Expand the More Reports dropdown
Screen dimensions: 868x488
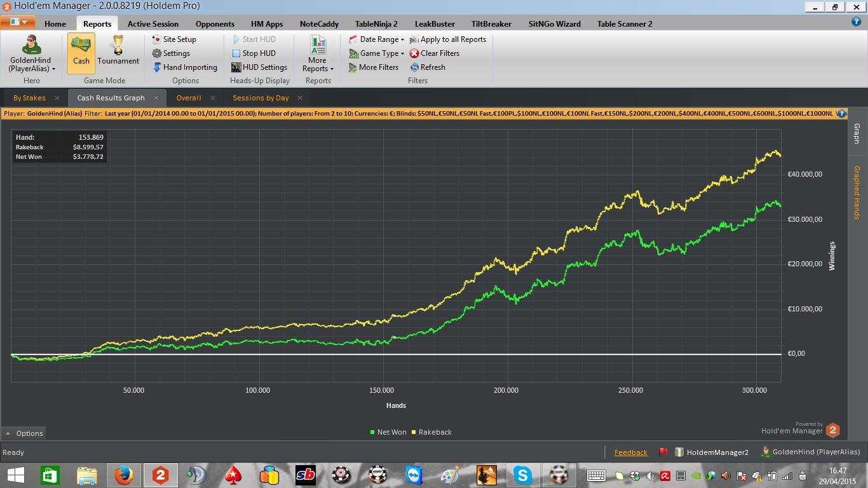[x=318, y=54]
